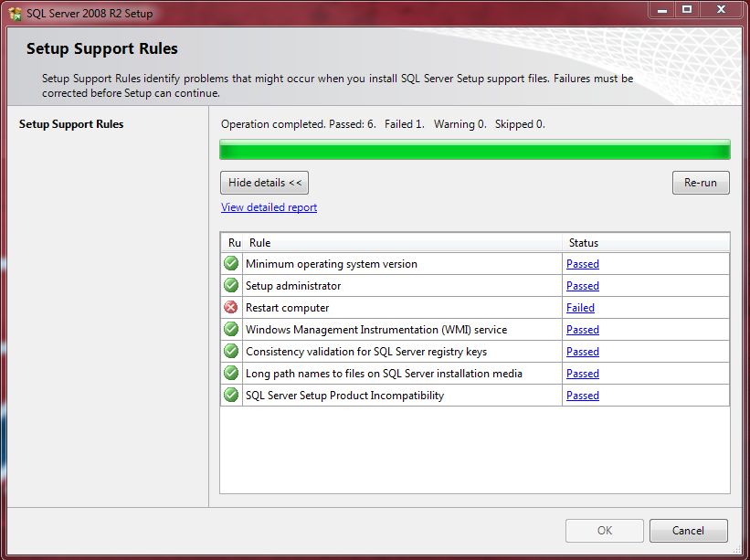Viewport: 750px width, 560px height.
Task: Open Passed status for Product Incompatibility rule
Action: click(x=583, y=396)
